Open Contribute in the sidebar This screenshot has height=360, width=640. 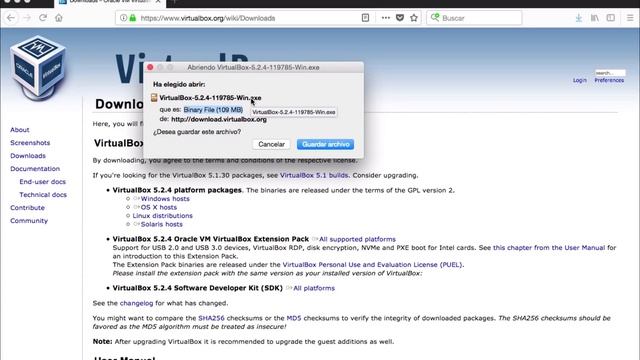(x=27, y=208)
